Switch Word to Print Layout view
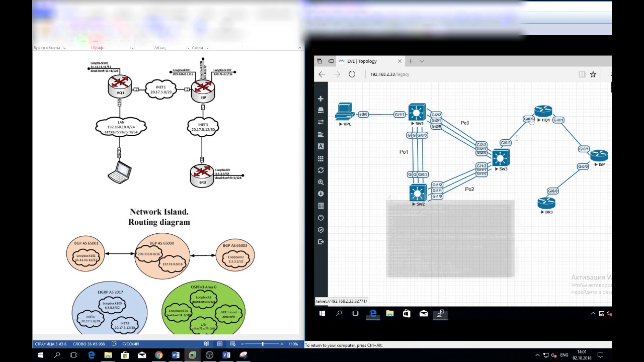This screenshot has height=362, width=644. click(220, 344)
